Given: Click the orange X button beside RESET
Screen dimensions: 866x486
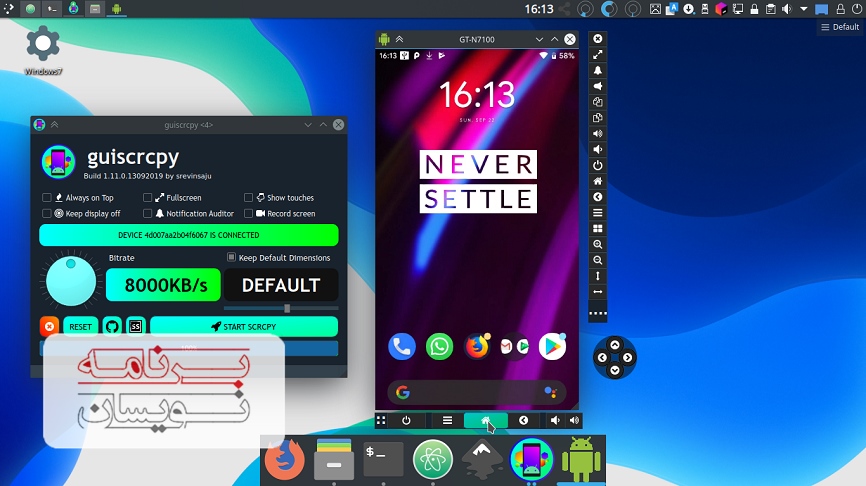Looking at the screenshot, I should point(49,326).
